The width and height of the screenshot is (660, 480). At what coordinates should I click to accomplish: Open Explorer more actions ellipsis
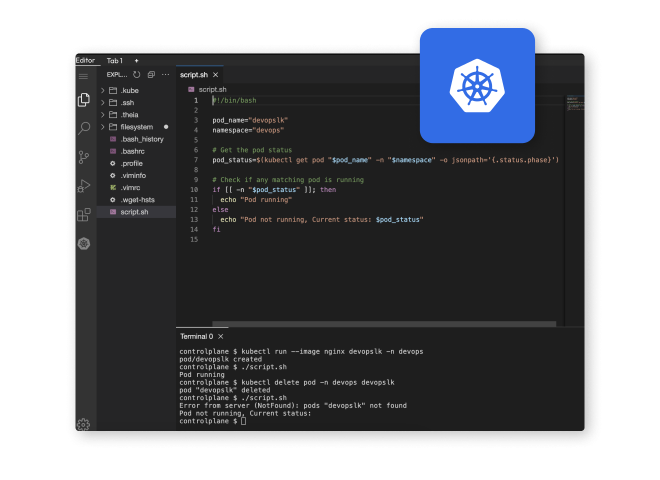(165, 75)
